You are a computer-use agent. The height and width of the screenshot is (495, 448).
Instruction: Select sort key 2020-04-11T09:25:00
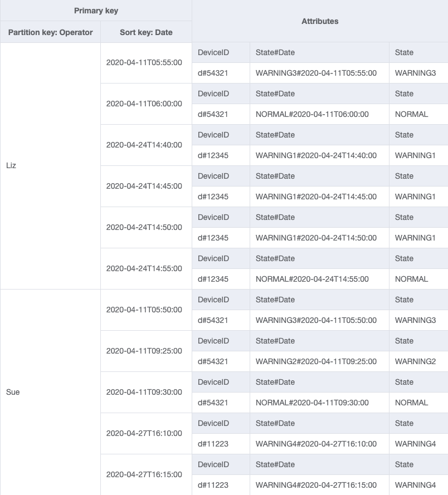coord(144,351)
